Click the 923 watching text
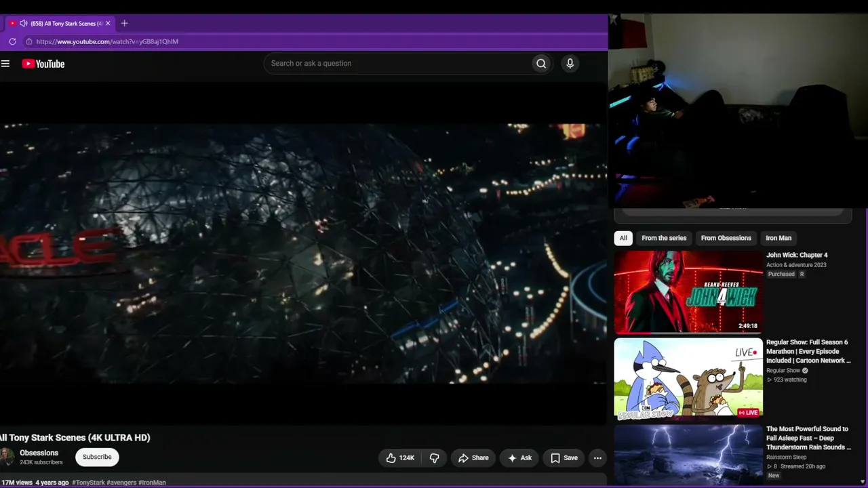The image size is (868, 488). pos(790,380)
